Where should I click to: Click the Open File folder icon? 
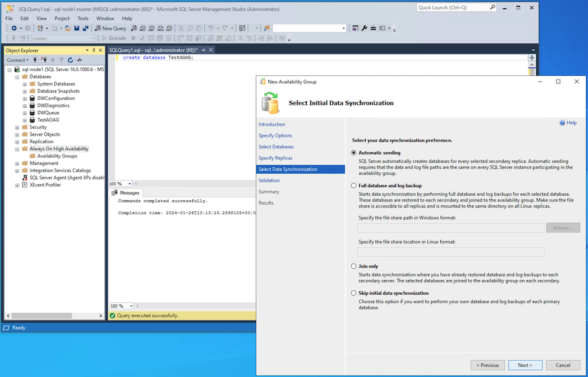(x=68, y=28)
